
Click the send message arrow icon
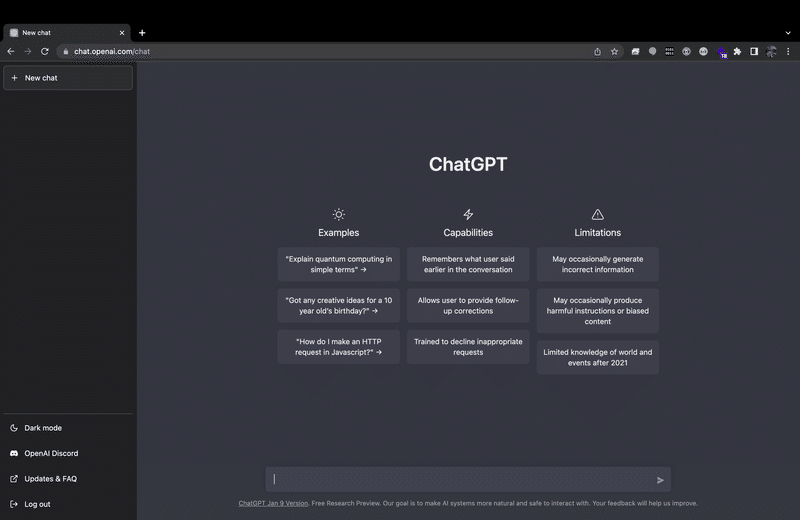(660, 480)
